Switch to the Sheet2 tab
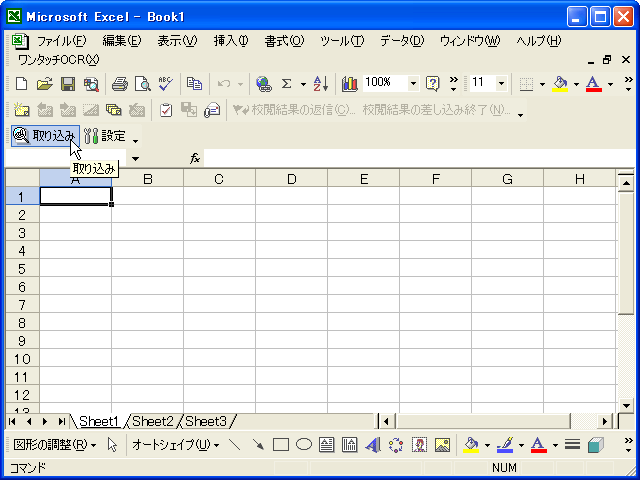Screen dimensions: 640x480 click(153, 421)
